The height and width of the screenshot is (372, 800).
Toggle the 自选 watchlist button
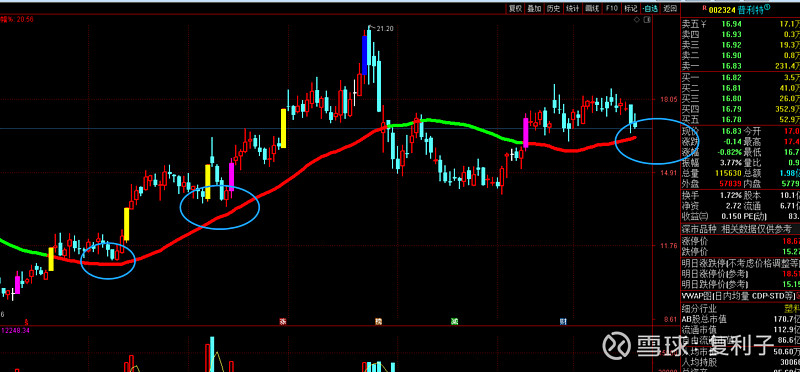650,8
